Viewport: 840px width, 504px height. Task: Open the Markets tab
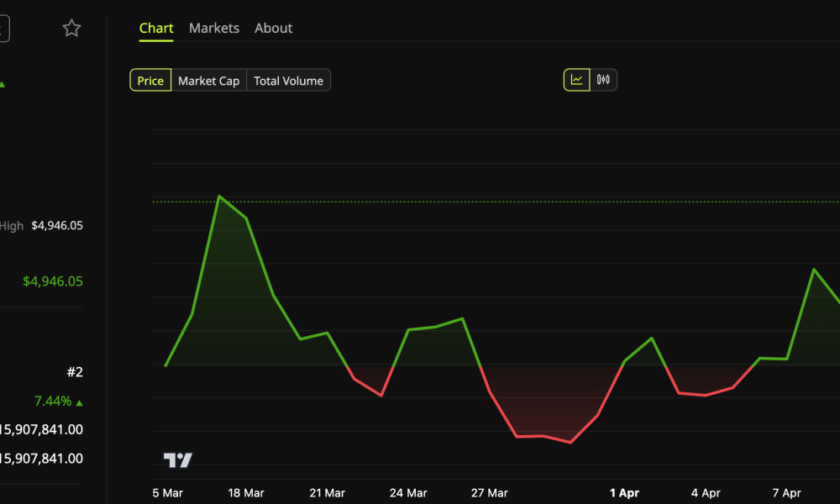pos(213,28)
